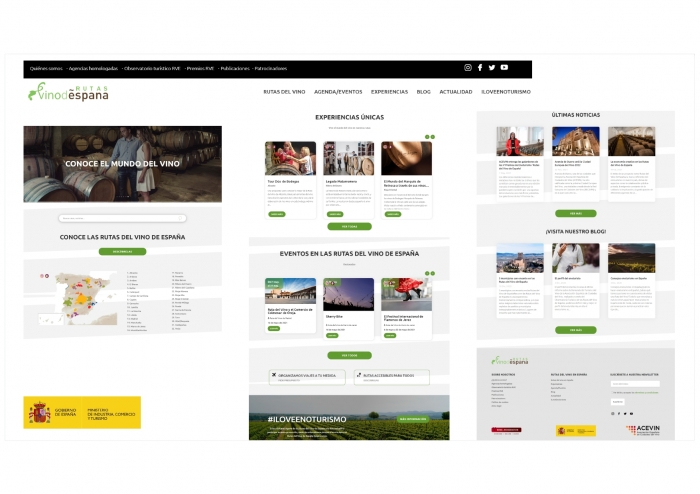Go to the Experiencias menu item

(x=389, y=91)
